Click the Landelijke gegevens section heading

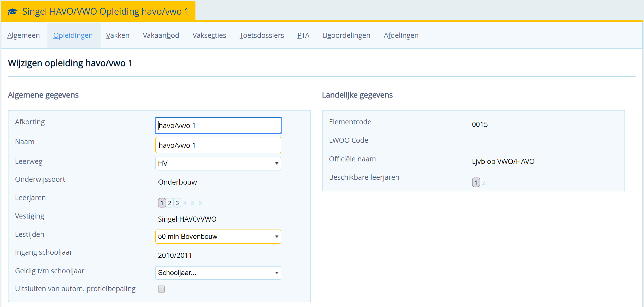(x=357, y=95)
